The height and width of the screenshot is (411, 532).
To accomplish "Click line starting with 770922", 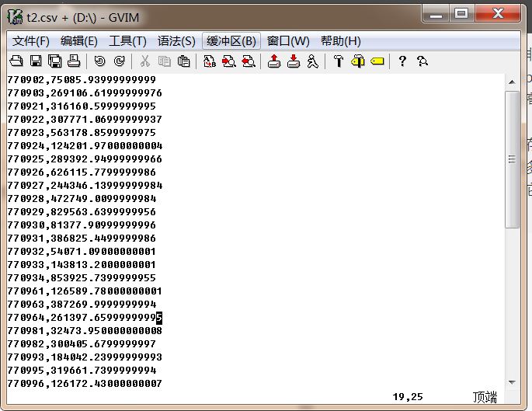I will coord(85,120).
